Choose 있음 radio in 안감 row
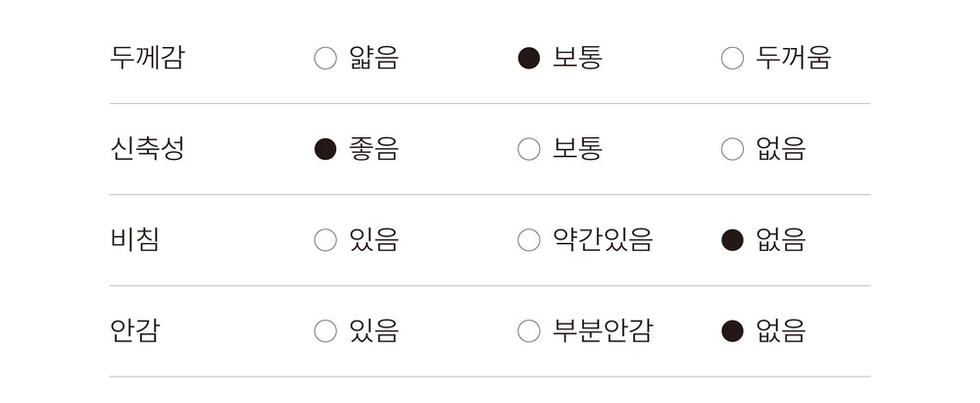 (325, 331)
